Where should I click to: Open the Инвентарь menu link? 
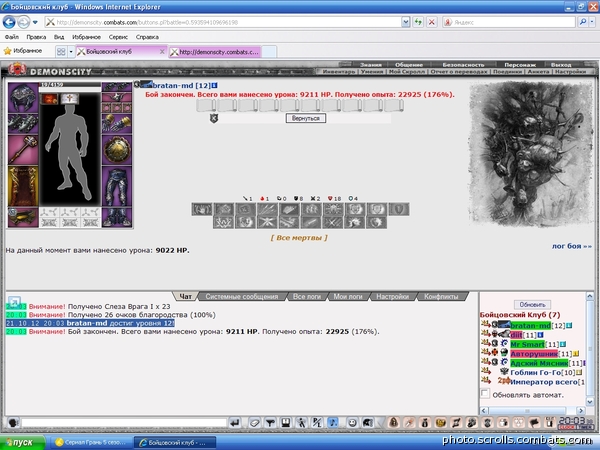[x=339, y=72]
